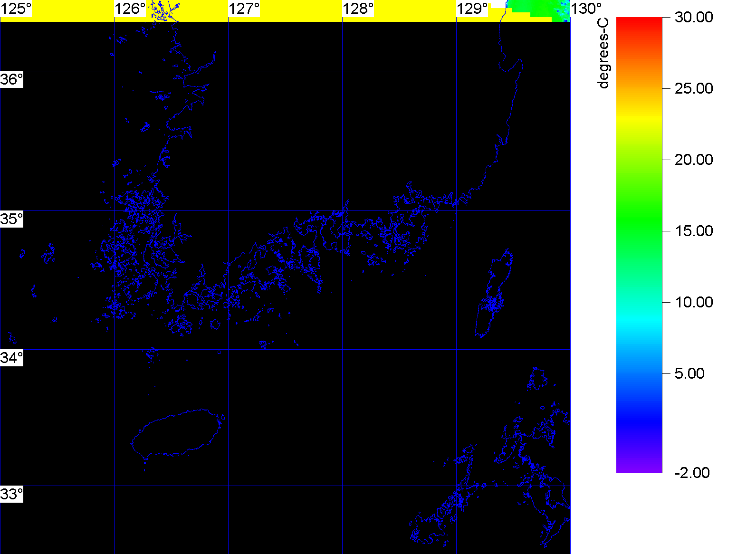Image resolution: width=756 pixels, height=554 pixels.
Task: Click the large oval island outline
Action: (x=177, y=433)
